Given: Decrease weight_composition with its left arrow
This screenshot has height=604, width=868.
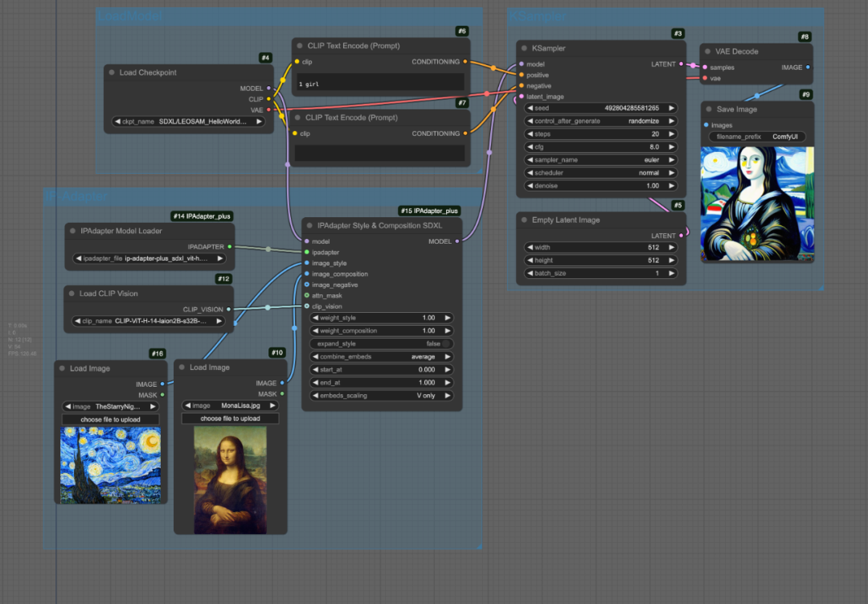Looking at the screenshot, I should click(315, 331).
